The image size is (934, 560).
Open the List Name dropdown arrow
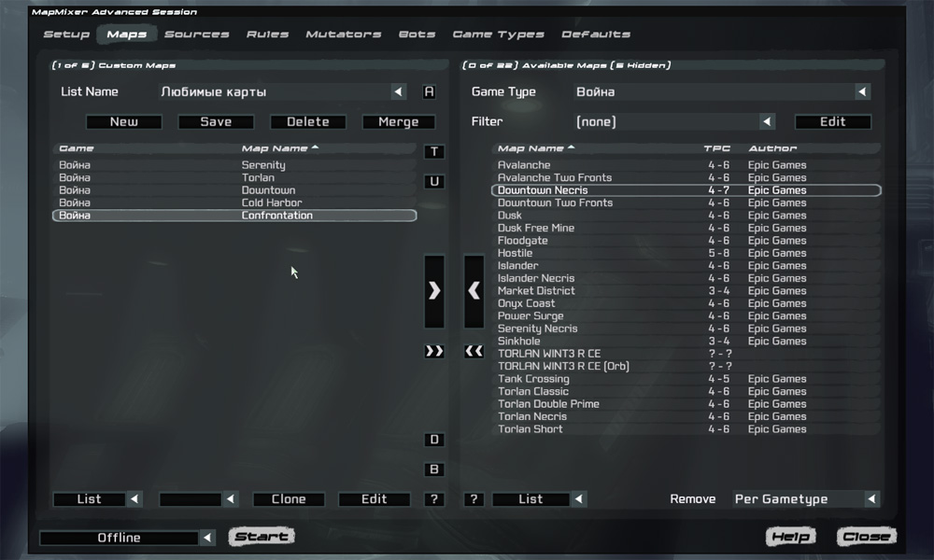pyautogui.click(x=399, y=91)
